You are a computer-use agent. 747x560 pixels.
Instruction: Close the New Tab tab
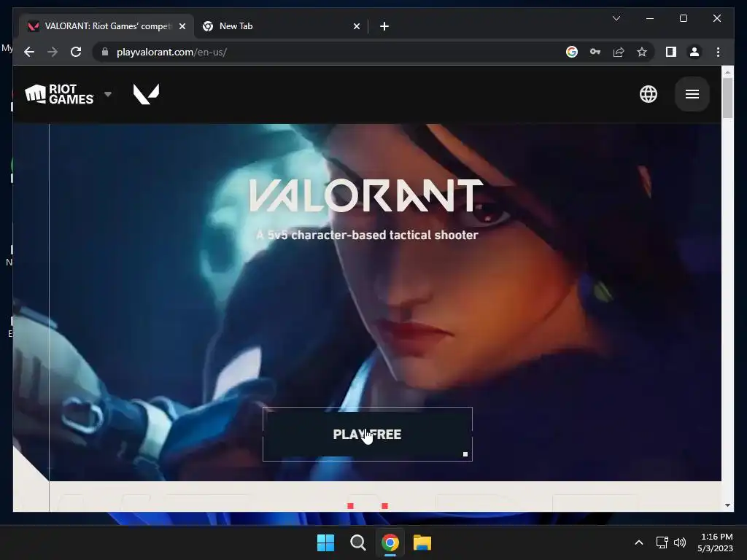(x=356, y=26)
